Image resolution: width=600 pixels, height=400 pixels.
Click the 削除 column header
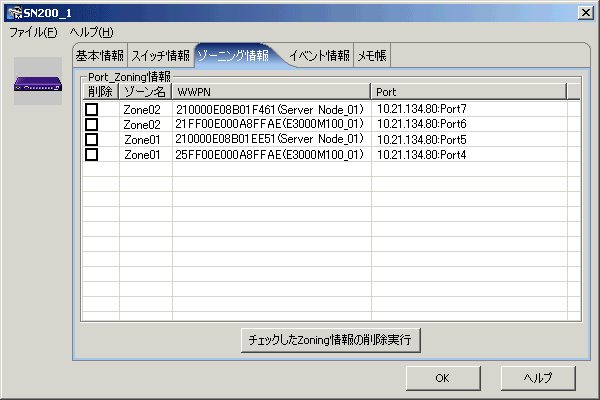101,92
